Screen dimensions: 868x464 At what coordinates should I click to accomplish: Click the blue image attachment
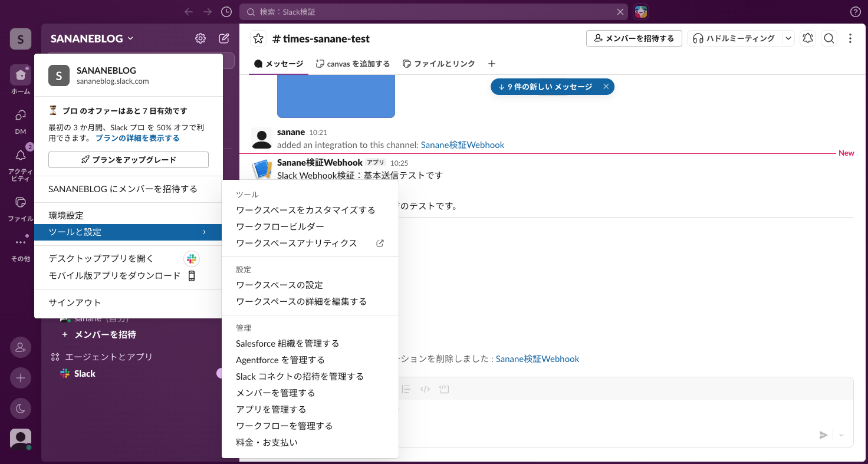pos(336,96)
